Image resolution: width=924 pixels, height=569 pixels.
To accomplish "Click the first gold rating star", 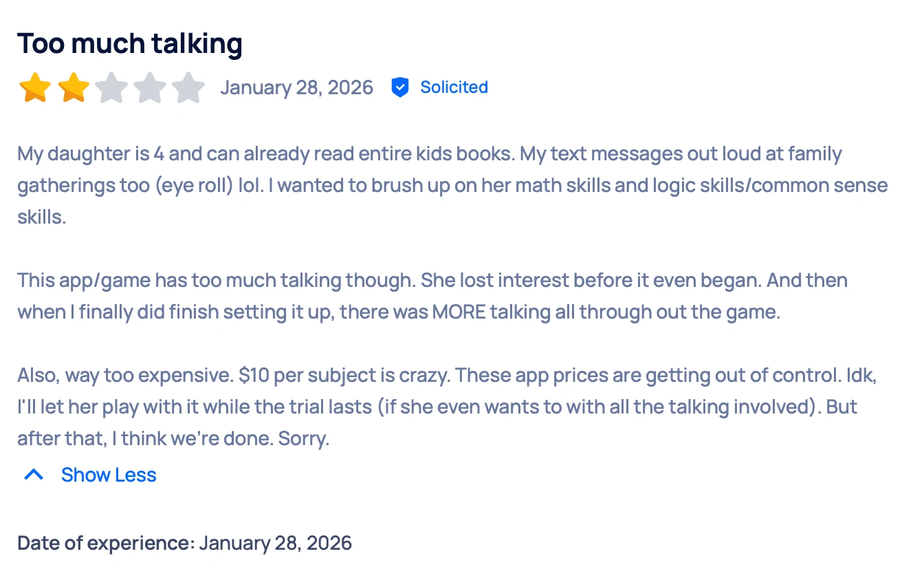I will pos(35,88).
